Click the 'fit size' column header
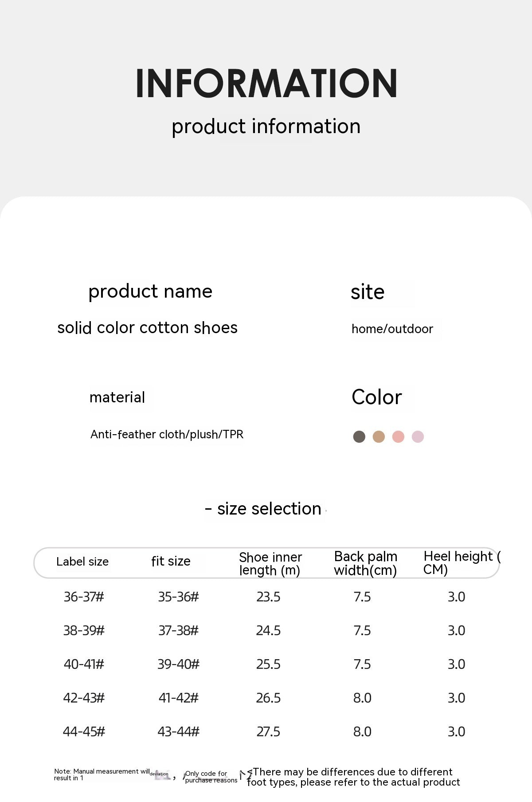Viewport: 532px width, 802px height. tap(171, 562)
